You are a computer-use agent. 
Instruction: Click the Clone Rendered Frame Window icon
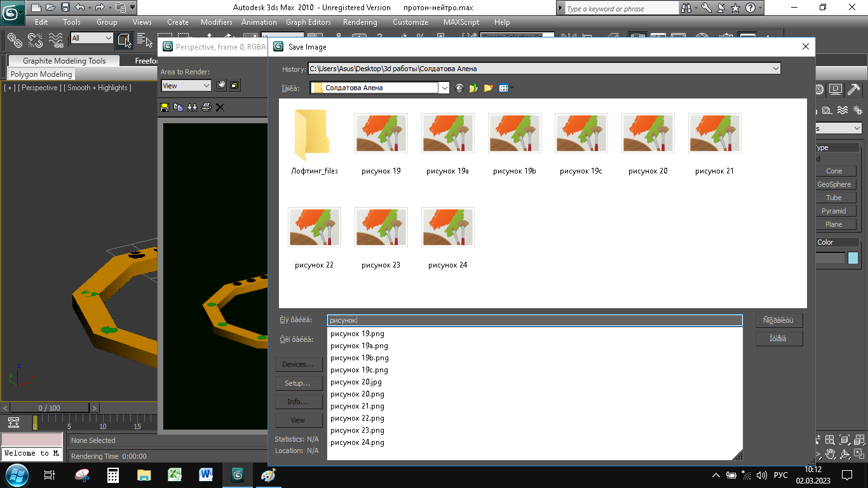coord(192,107)
